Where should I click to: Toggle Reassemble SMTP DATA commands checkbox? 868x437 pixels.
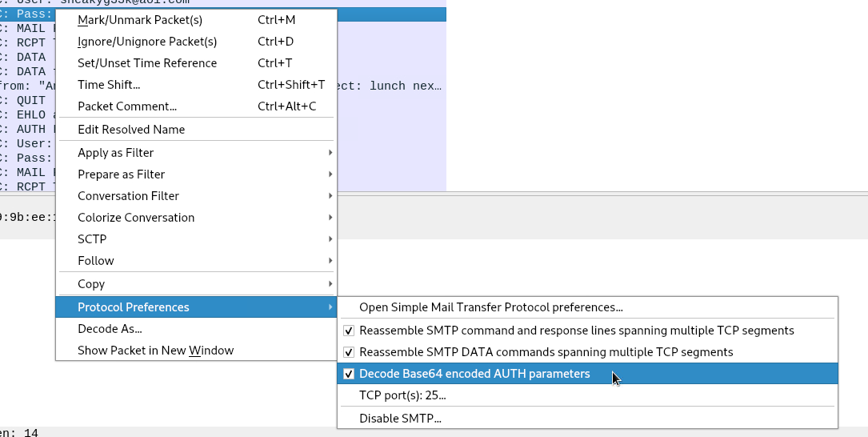[x=546, y=352]
